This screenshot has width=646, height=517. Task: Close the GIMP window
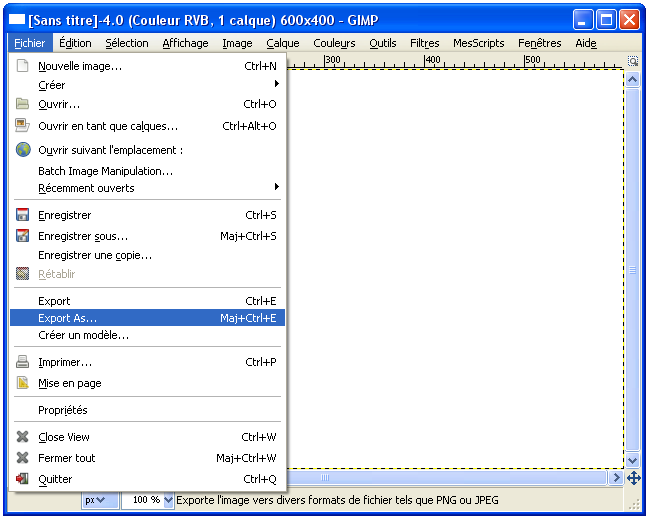tap(630, 20)
